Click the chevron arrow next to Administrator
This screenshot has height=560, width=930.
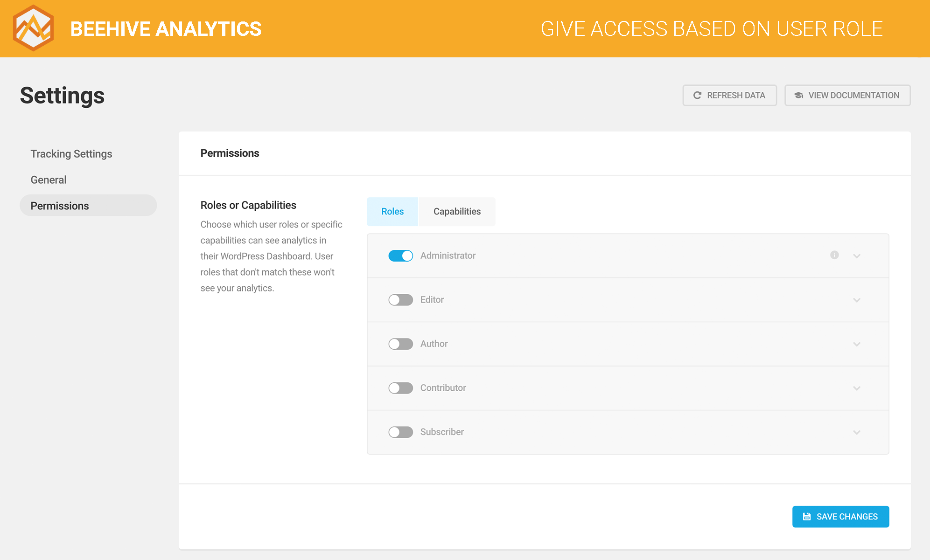tap(857, 255)
